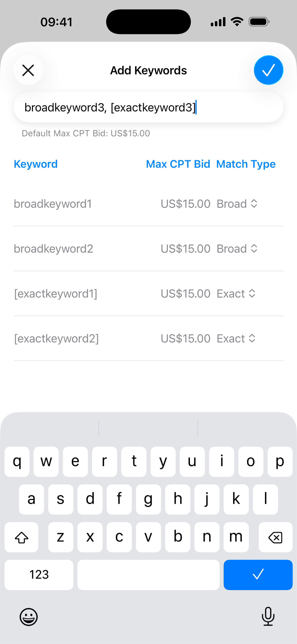Tap the blue keyboard checkmark key
The width and height of the screenshot is (297, 644).
258,574
